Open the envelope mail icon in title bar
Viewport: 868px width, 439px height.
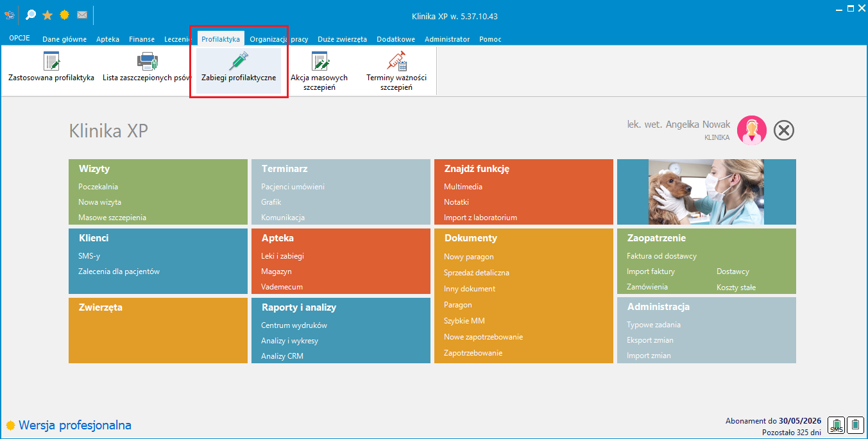tap(81, 15)
